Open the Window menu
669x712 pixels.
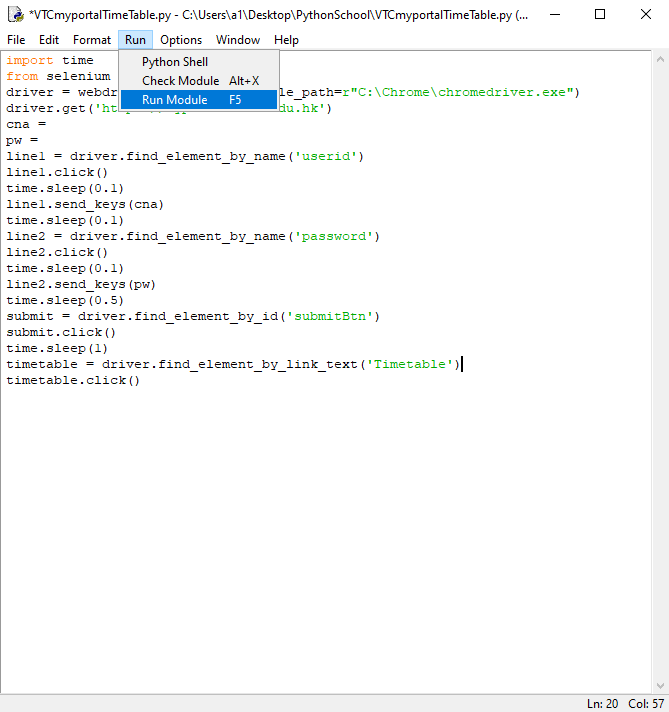(x=238, y=40)
